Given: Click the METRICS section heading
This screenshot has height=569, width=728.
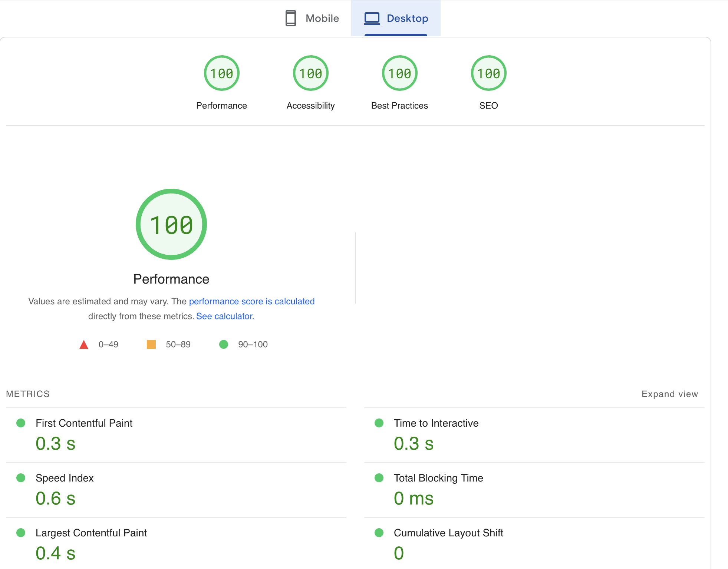Looking at the screenshot, I should (28, 394).
